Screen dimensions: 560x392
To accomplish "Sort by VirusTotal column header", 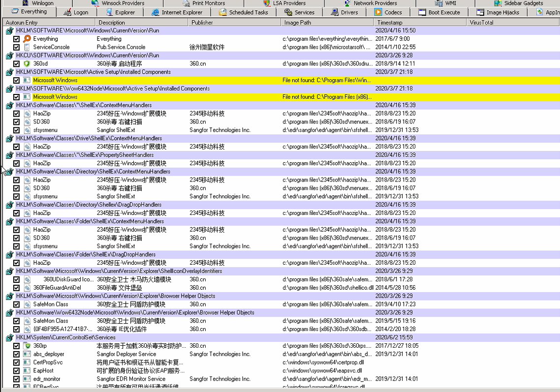I will pos(513,23).
